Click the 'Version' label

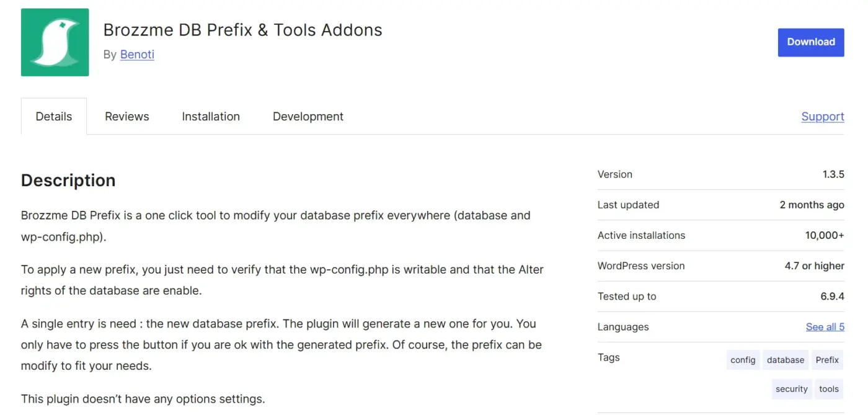615,174
